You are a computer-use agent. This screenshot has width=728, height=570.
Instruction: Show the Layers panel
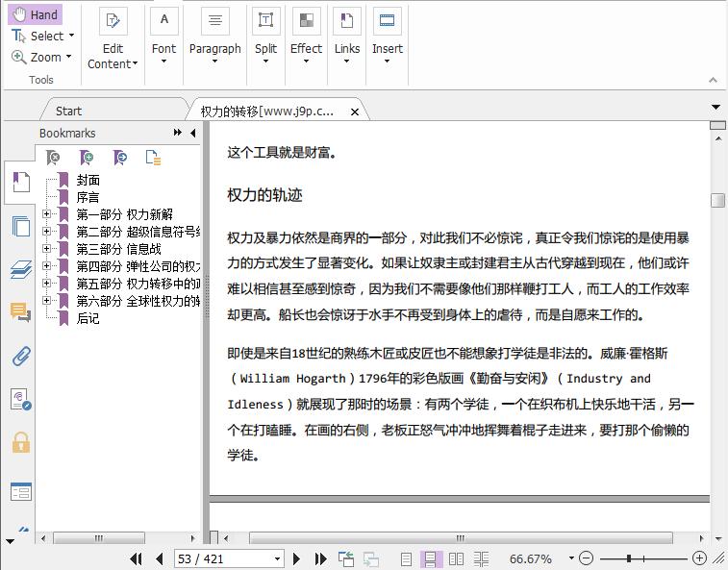click(20, 269)
